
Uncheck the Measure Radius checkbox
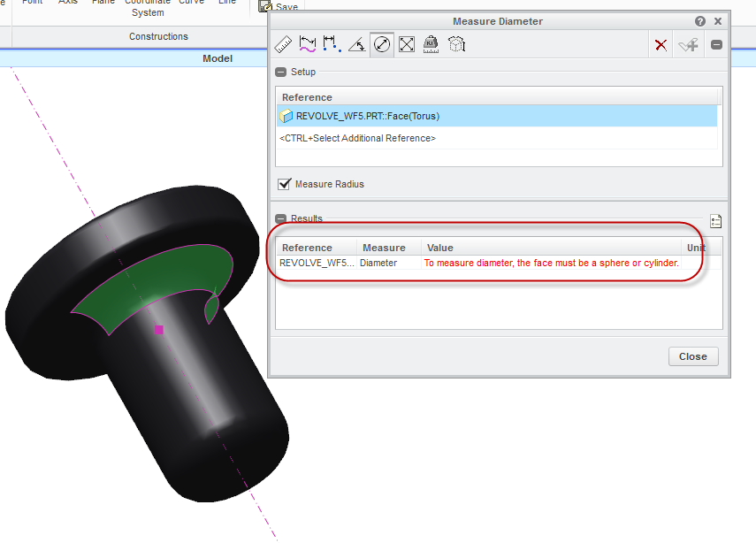tap(285, 184)
